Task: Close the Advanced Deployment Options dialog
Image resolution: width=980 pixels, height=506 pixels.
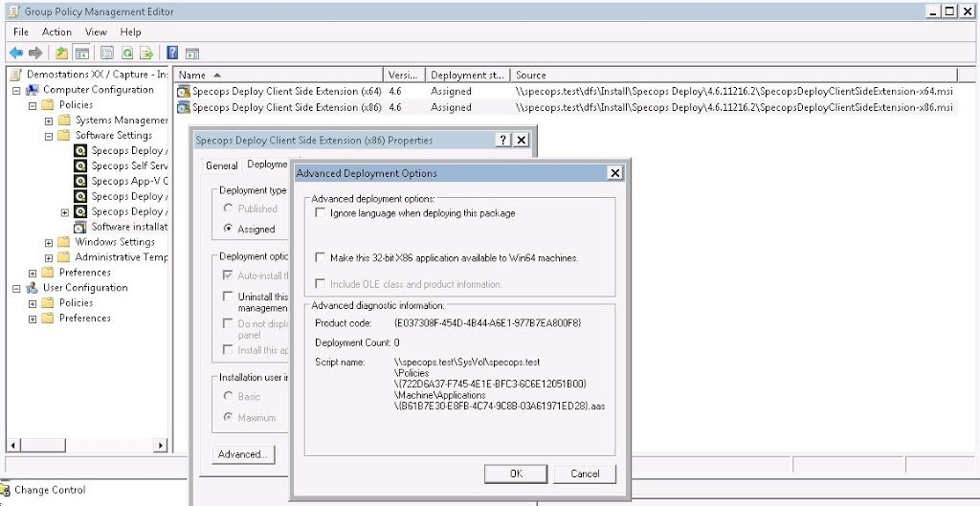Action: tap(615, 173)
